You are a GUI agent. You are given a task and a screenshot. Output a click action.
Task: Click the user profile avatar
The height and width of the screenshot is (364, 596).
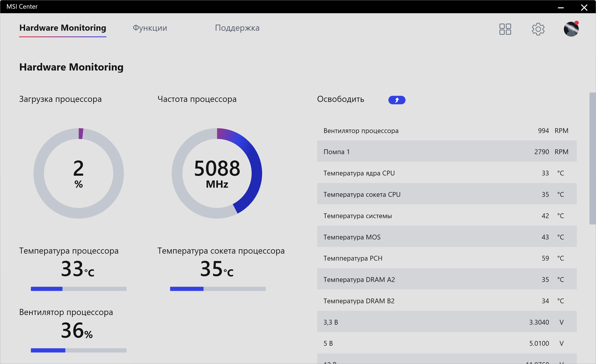click(x=571, y=29)
